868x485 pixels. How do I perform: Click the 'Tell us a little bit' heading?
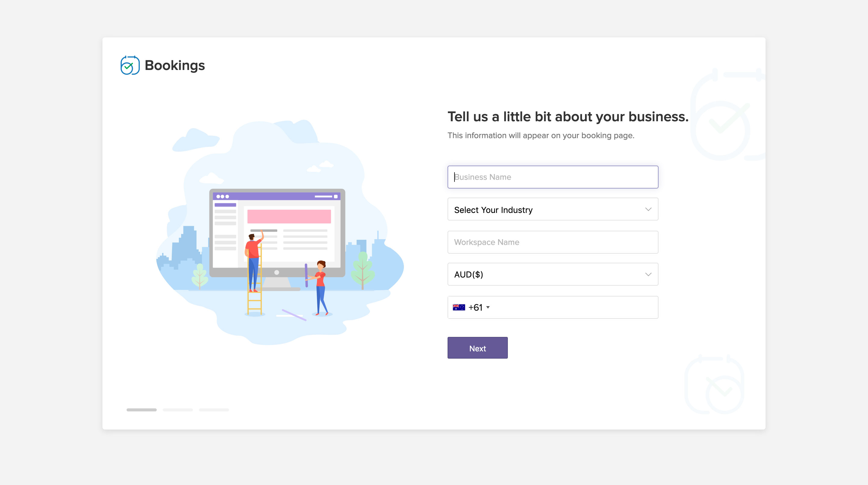coord(568,117)
